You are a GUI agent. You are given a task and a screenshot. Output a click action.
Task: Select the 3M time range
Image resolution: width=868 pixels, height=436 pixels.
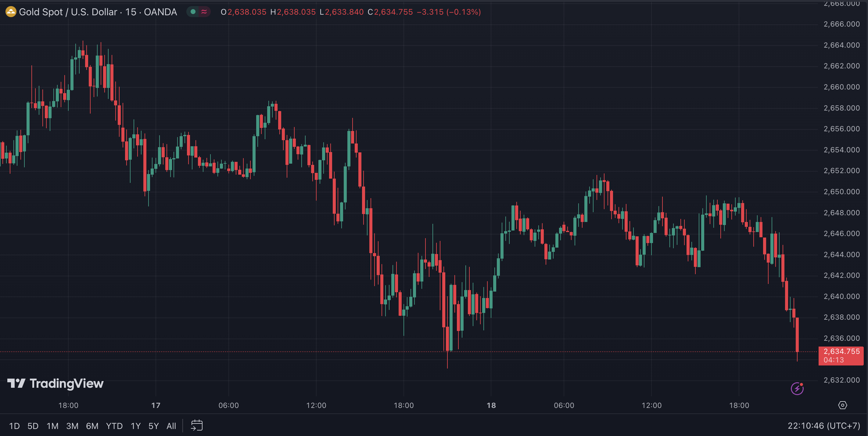click(x=72, y=426)
